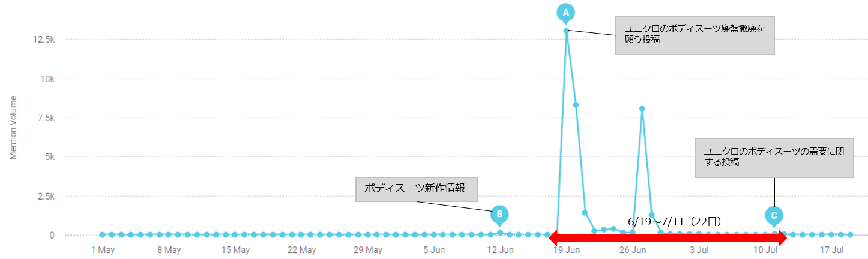Click the 19 Jun date label
Image resolution: width=868 pixels, height=259 pixels.
point(565,250)
